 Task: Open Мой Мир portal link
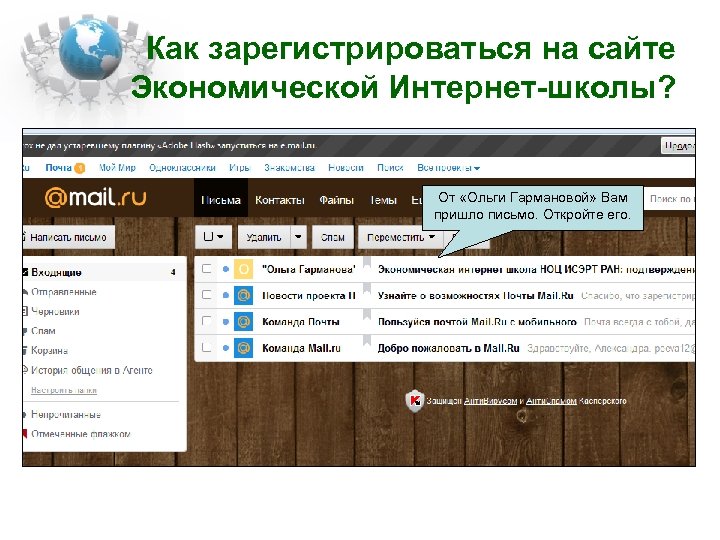click(118, 168)
